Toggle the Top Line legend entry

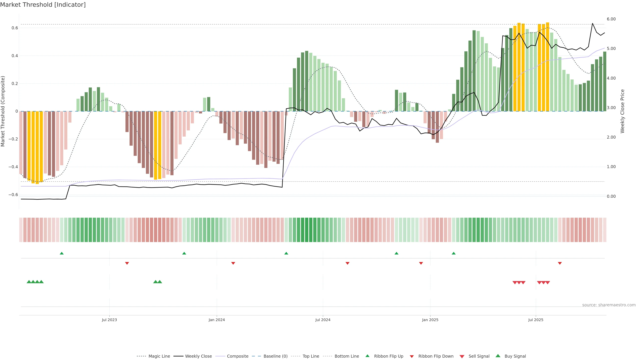click(311, 356)
